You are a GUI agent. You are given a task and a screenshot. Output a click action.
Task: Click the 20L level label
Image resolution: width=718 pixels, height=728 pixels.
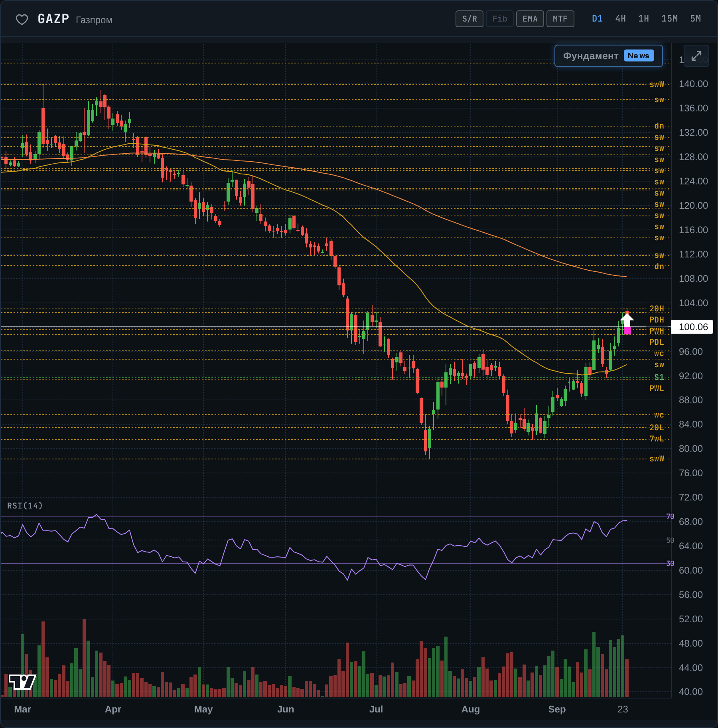click(x=657, y=427)
